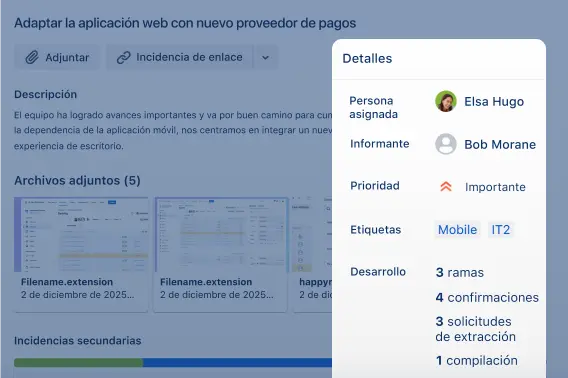The width and height of the screenshot is (568, 378).
Task: Click Incidencia de enlace button
Action: [179, 57]
